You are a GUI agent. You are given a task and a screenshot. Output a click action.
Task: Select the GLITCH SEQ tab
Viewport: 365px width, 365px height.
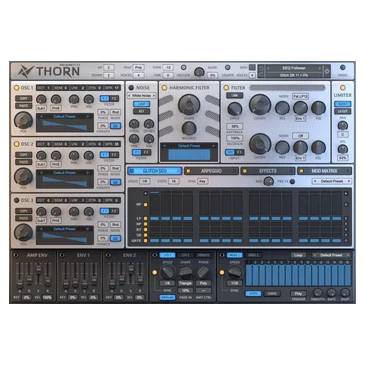click(x=155, y=171)
